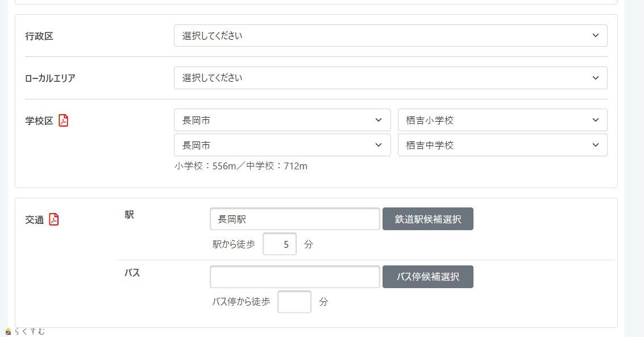Screen dimensions: 644x337
Task: Open the city dropdown beside 栖吉小学校
Action: pyautogui.click(x=282, y=120)
